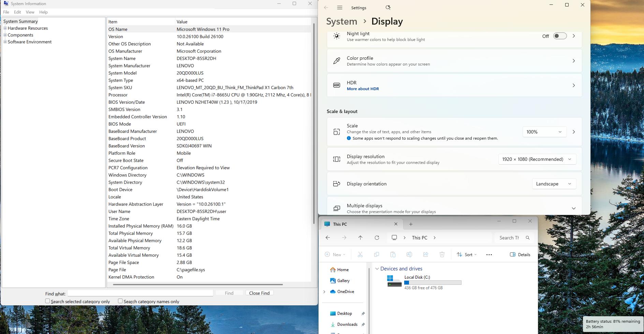Open the Scale percentage dropdown
This screenshot has width=644, height=334.
click(544, 132)
